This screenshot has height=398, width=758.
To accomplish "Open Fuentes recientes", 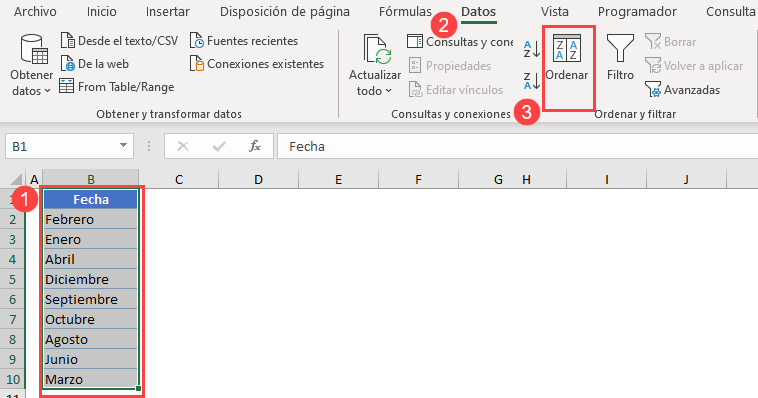I will (x=244, y=41).
